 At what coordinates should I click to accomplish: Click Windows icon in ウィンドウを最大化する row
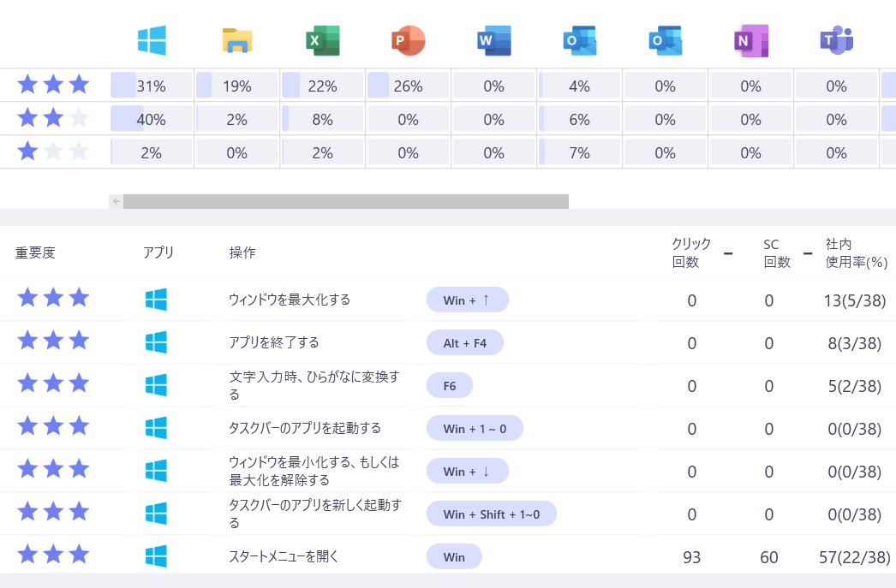pyautogui.click(x=156, y=300)
